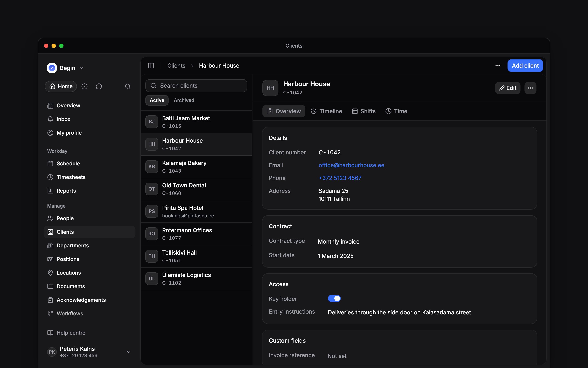Toggle the Key holder switch
This screenshot has width=588, height=368.
[x=334, y=298]
